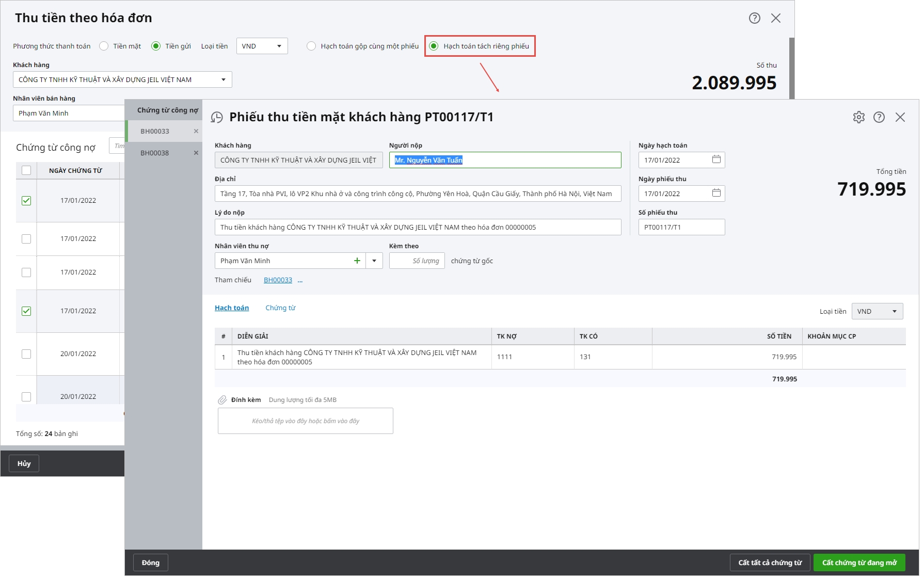Click Cất chứng từ đang mở button
Image resolution: width=924 pixels, height=579 pixels.
pos(859,562)
